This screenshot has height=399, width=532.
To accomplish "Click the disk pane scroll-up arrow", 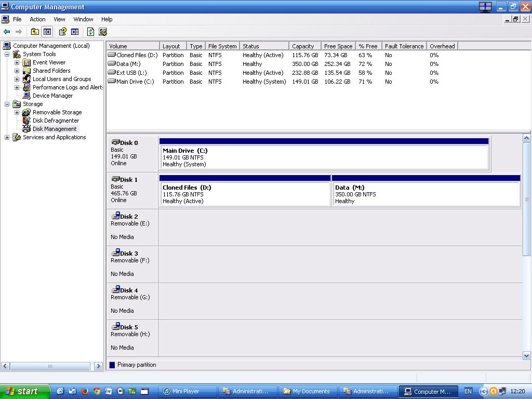I will pos(527,138).
